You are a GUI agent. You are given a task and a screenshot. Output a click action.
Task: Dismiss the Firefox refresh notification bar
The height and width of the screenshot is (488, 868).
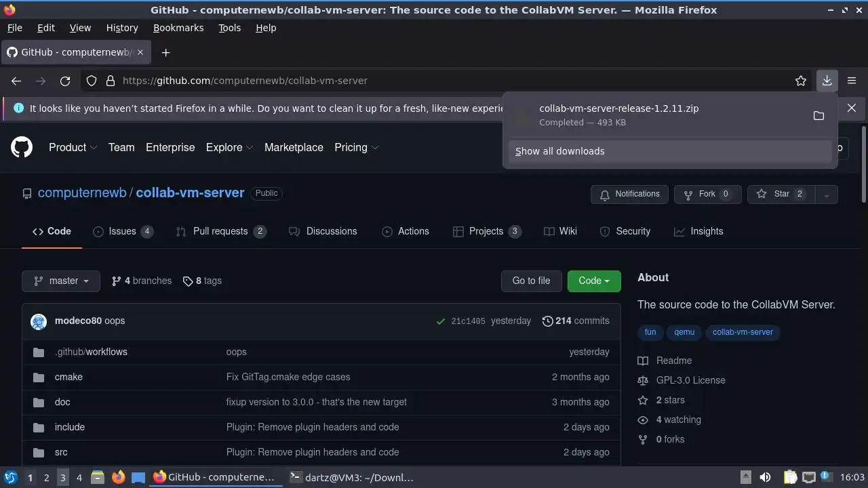pyautogui.click(x=852, y=108)
